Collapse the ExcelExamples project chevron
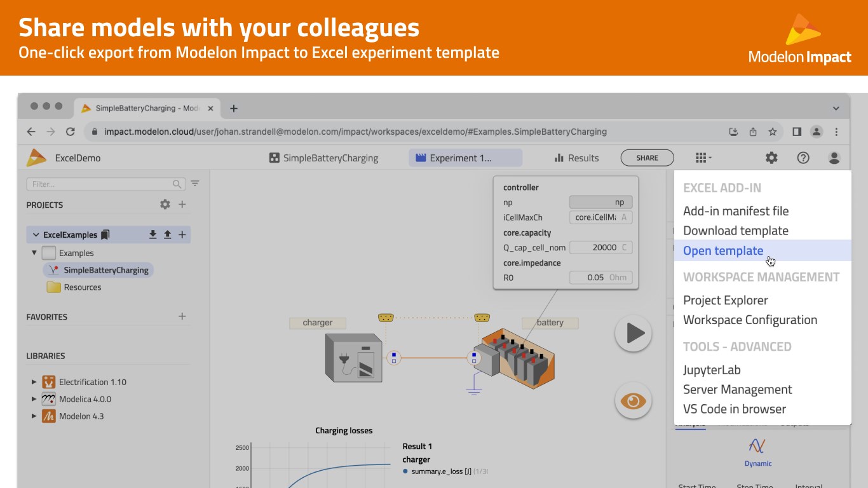 pos(36,235)
